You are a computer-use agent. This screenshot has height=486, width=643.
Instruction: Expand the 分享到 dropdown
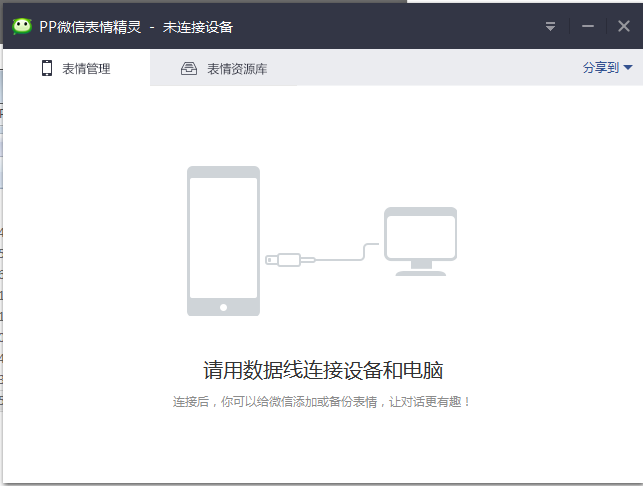[607, 68]
